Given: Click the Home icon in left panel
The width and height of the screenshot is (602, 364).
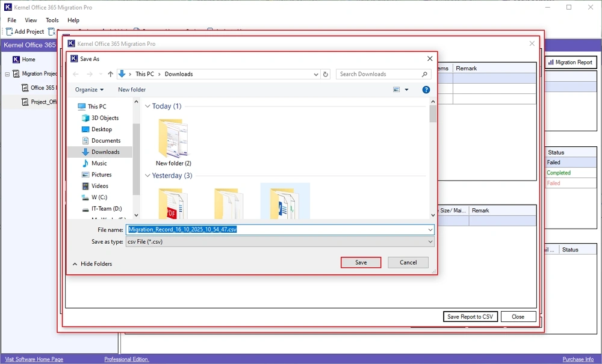Looking at the screenshot, I should click(x=16, y=60).
